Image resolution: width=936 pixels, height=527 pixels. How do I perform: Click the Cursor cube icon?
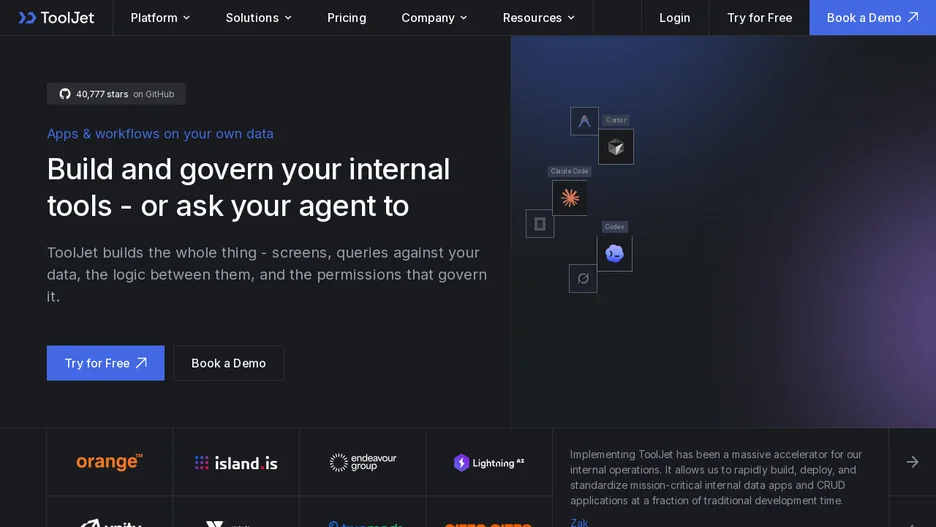pyautogui.click(x=615, y=147)
